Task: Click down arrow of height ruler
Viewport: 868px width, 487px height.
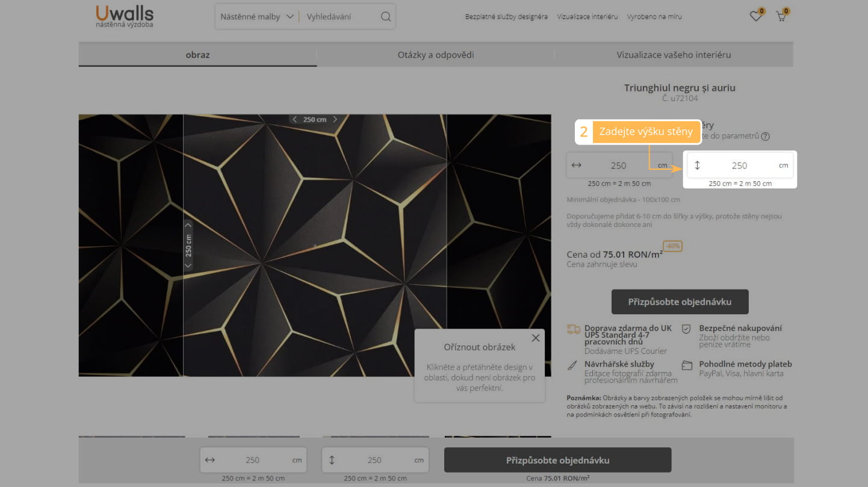Action: 188,265
